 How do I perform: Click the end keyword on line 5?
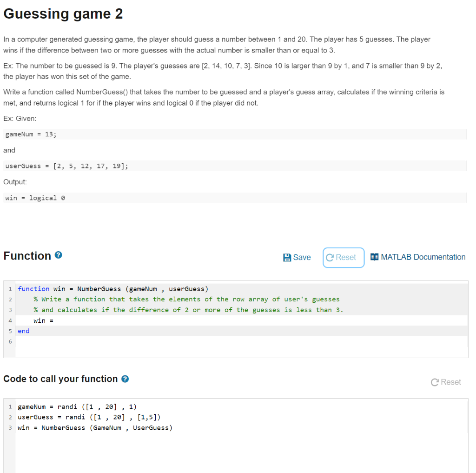pyautogui.click(x=23, y=331)
